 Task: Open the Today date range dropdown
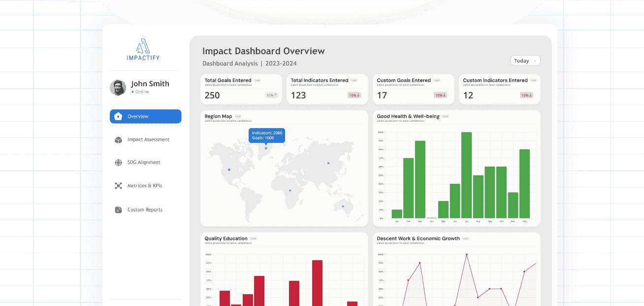coord(525,61)
